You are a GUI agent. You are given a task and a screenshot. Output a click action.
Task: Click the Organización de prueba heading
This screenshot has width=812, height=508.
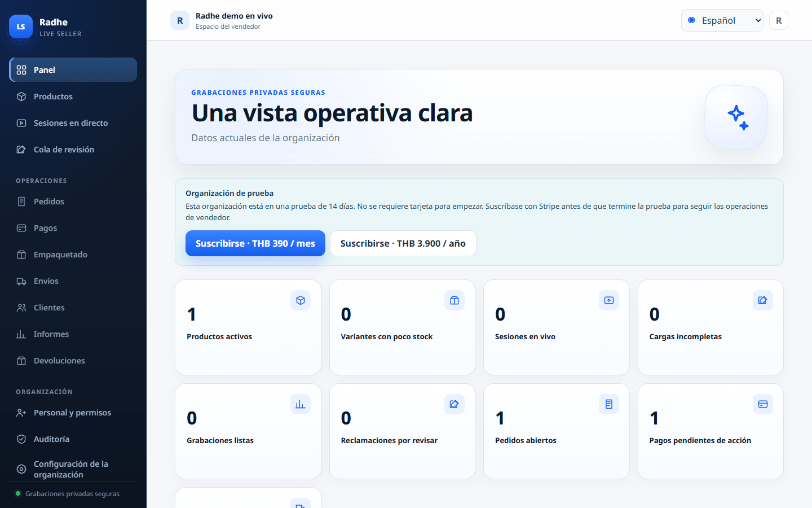[230, 193]
